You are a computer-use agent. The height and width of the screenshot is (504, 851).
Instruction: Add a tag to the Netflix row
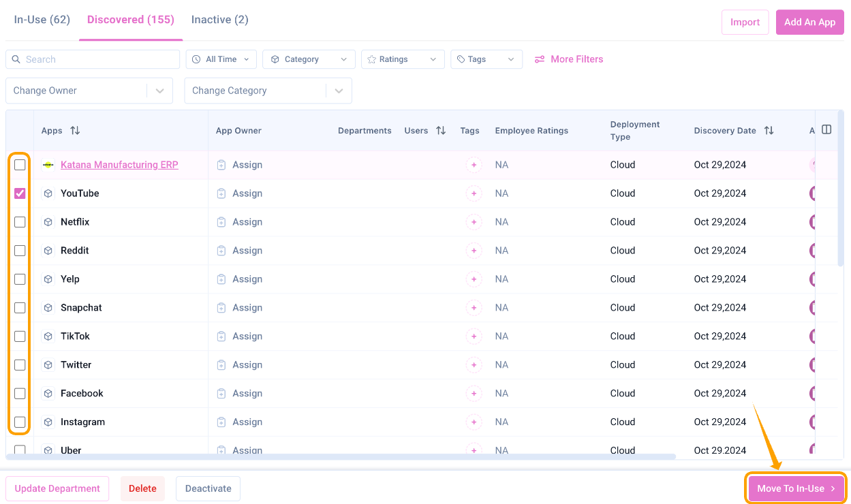pyautogui.click(x=474, y=222)
